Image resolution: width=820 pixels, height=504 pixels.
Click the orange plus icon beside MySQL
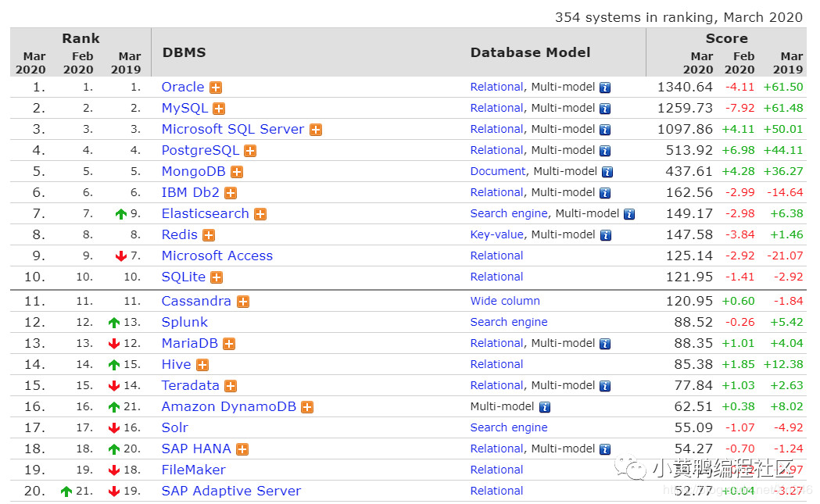click(x=219, y=109)
